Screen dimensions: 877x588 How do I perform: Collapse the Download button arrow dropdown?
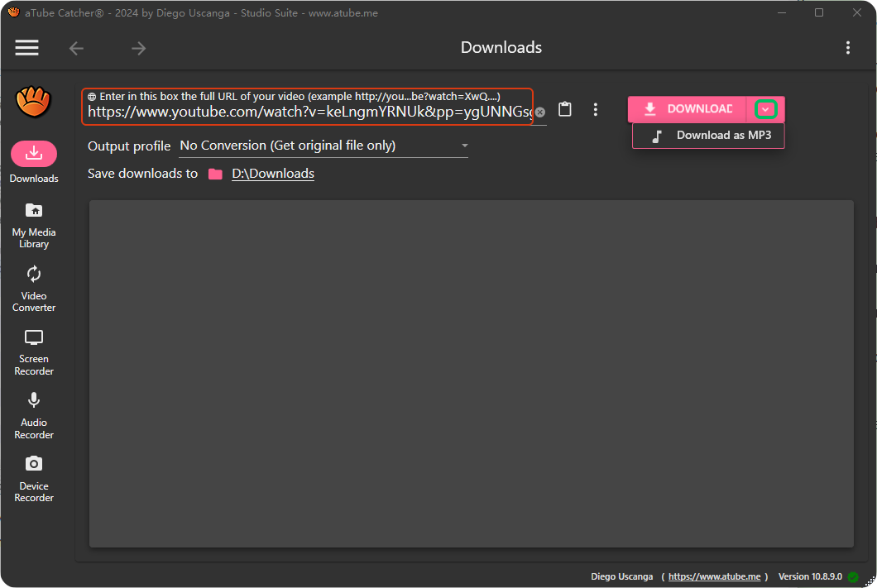point(766,109)
